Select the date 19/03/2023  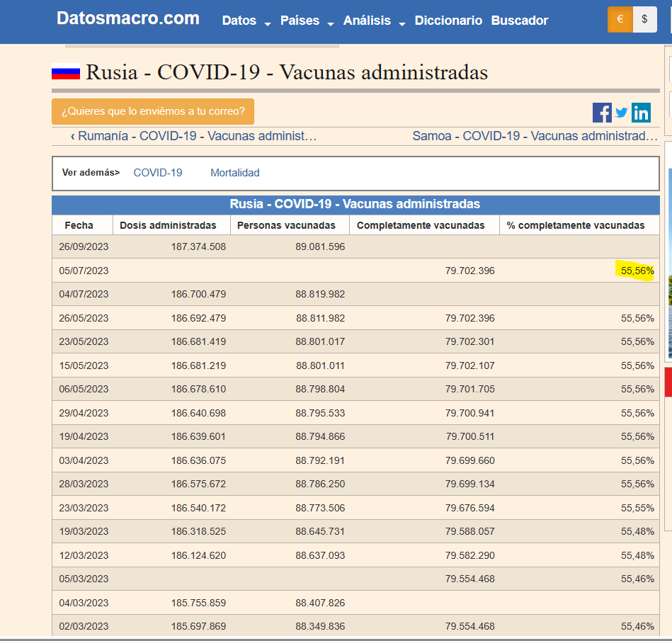84,532
